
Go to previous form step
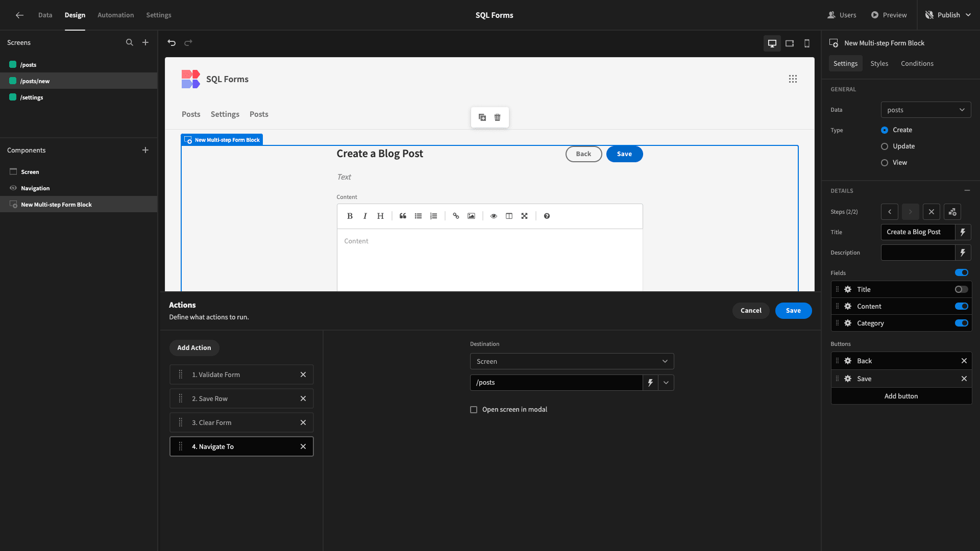[x=890, y=212]
